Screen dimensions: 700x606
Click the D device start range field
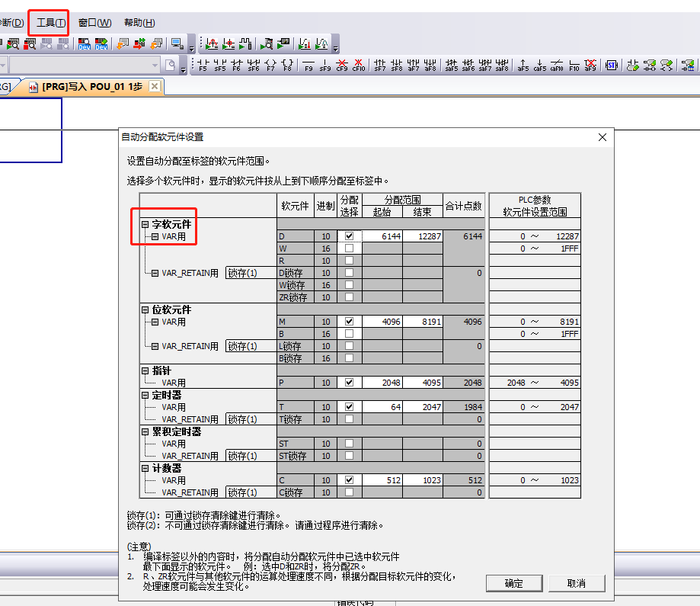[x=382, y=236]
